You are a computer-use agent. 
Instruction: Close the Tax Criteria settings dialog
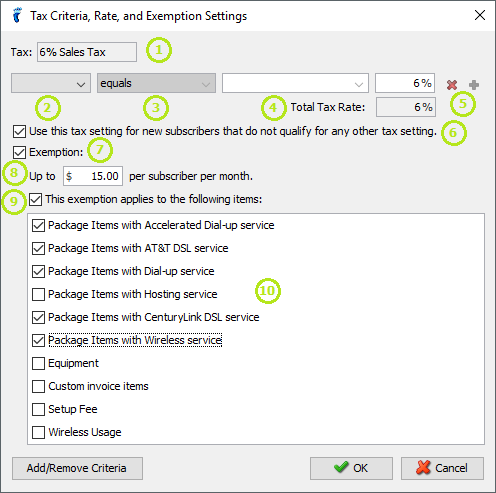coord(480,15)
